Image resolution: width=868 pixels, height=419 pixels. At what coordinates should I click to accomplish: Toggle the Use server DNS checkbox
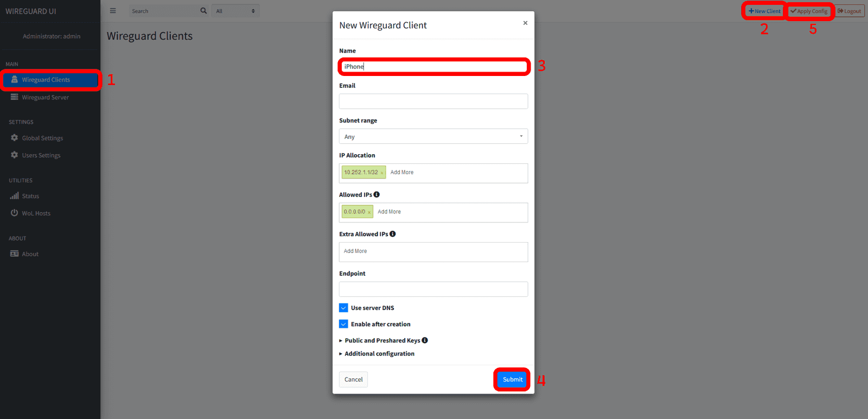click(x=343, y=308)
